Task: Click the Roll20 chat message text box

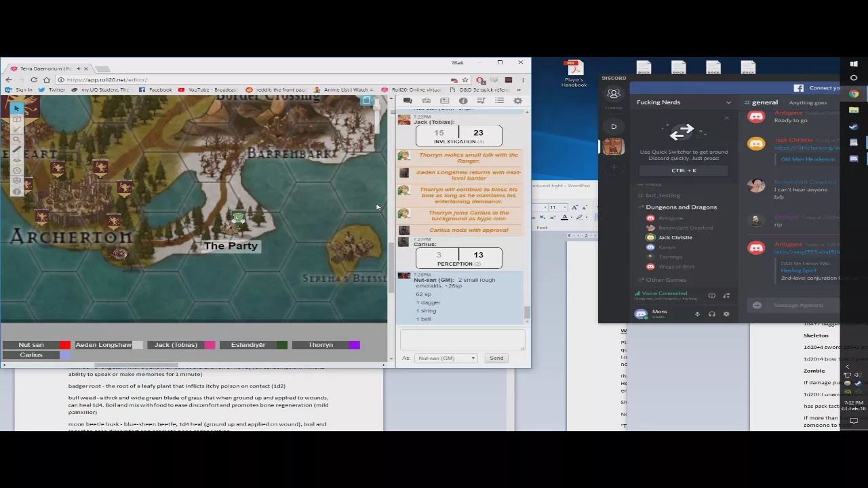Action: (462, 340)
